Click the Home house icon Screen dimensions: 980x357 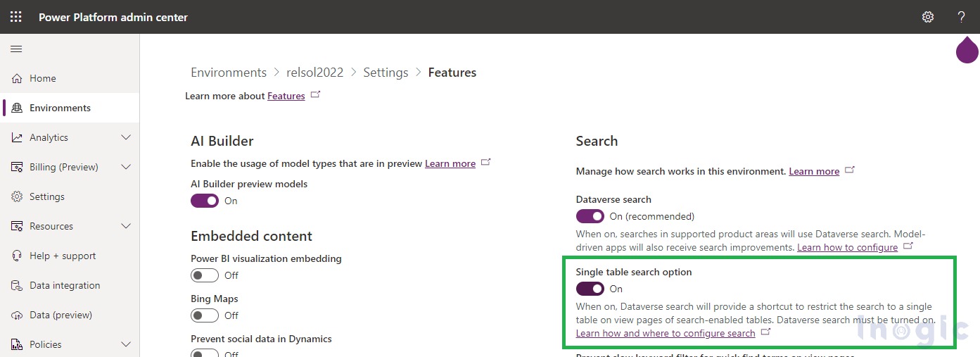coord(17,78)
